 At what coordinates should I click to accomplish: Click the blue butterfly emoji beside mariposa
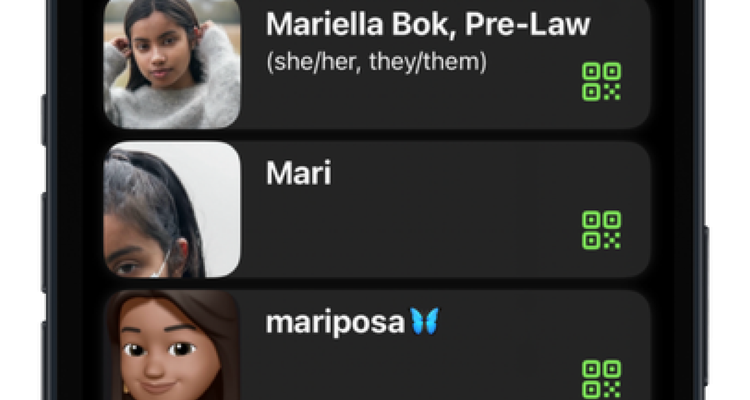424,321
